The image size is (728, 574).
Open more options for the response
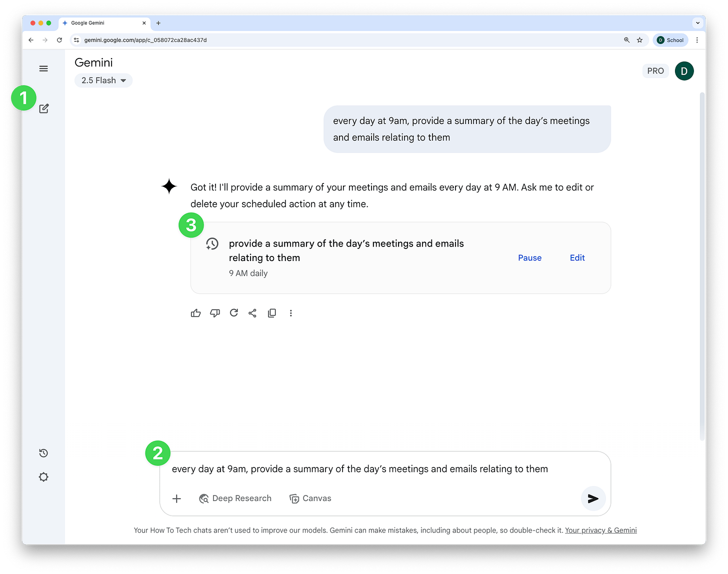[290, 313]
